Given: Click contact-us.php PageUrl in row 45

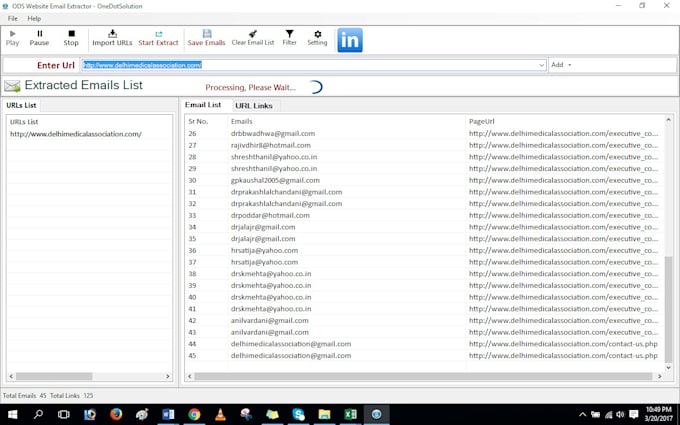Looking at the screenshot, I should click(x=563, y=356).
